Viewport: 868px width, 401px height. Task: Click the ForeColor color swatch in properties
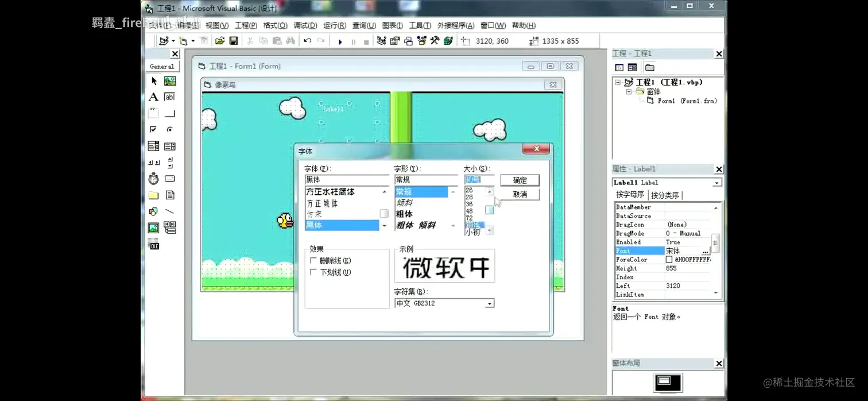tap(669, 260)
